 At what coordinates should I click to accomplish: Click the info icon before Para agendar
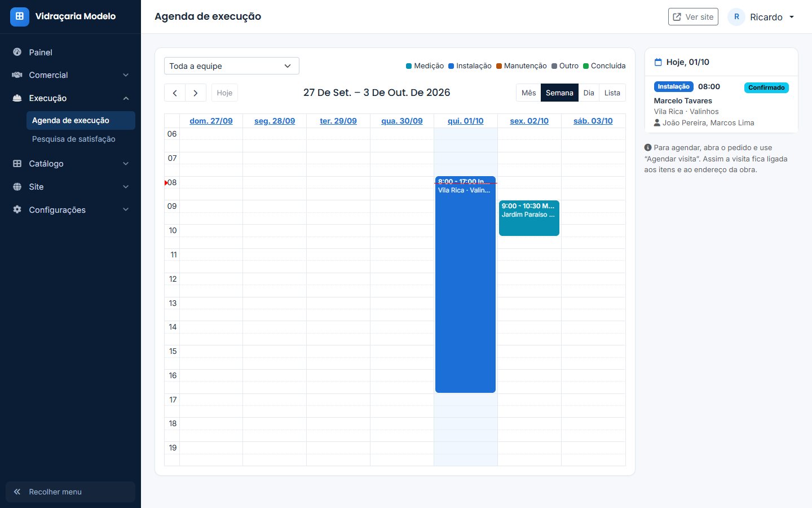[648, 147]
